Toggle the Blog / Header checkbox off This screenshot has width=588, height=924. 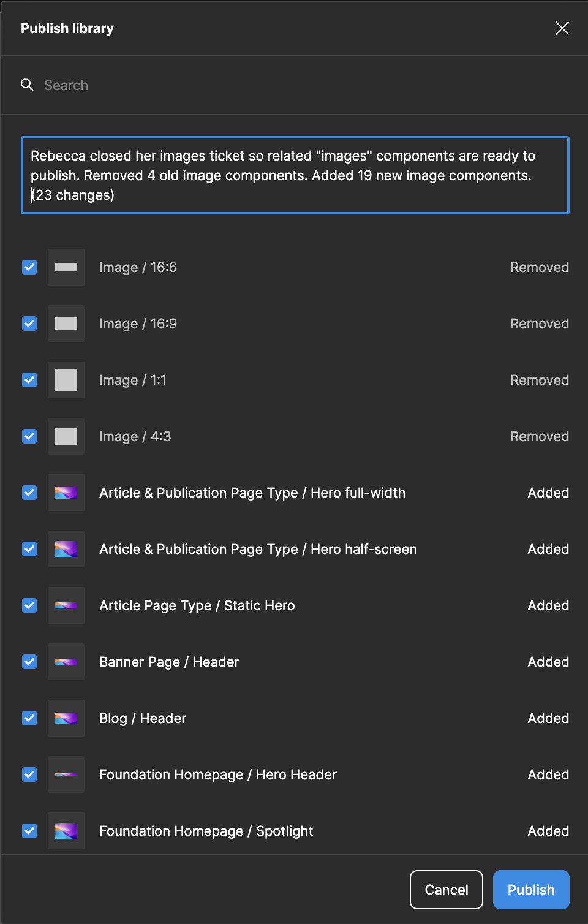click(x=29, y=718)
